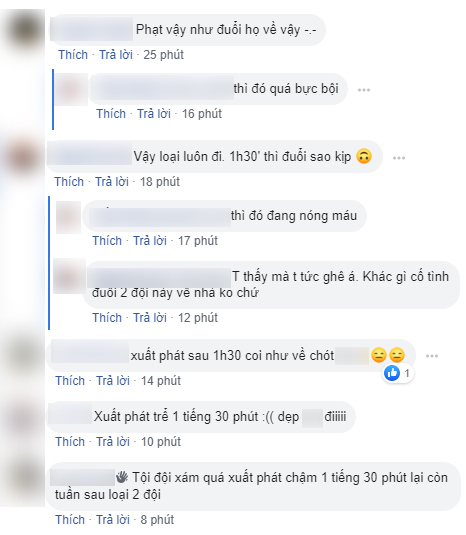This screenshot has height=535, width=466.
Task: Click blurred avatar of the first commenter
Action: point(26,31)
